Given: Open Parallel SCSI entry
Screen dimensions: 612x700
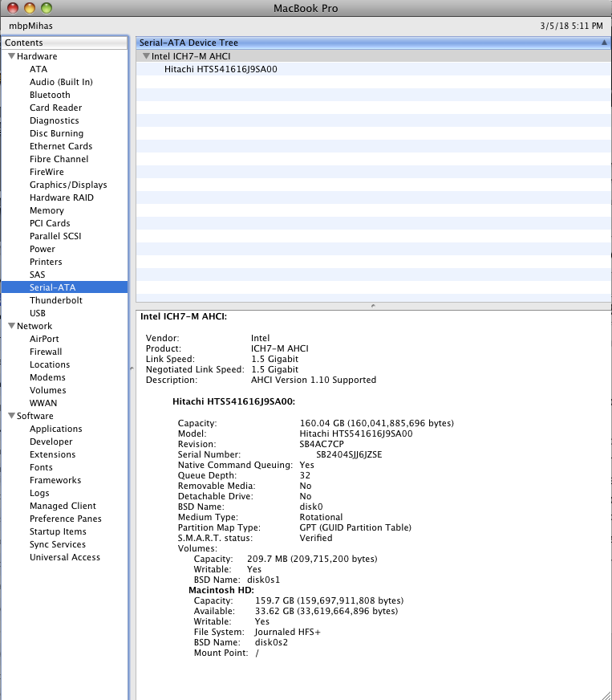Looking at the screenshot, I should 55,236.
